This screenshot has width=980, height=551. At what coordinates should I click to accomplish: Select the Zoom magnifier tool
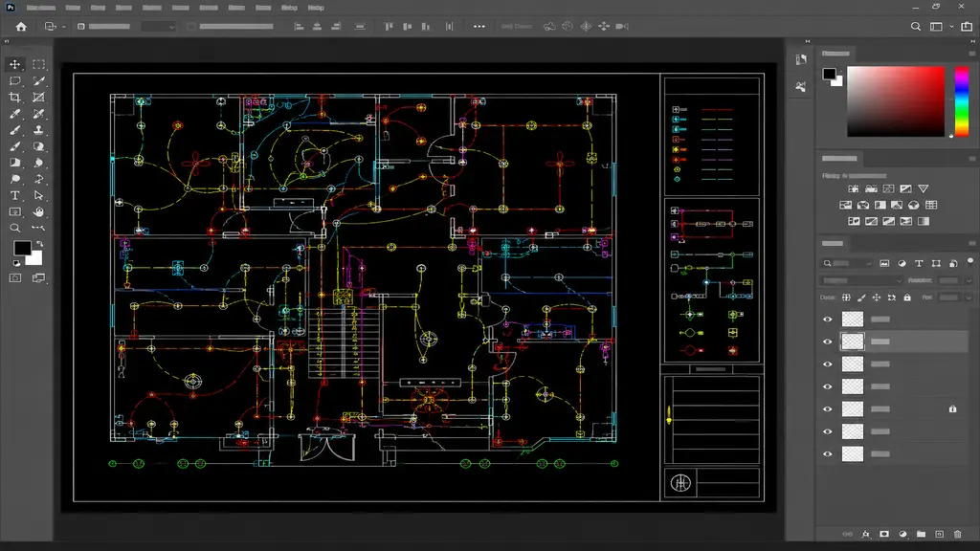coord(15,228)
